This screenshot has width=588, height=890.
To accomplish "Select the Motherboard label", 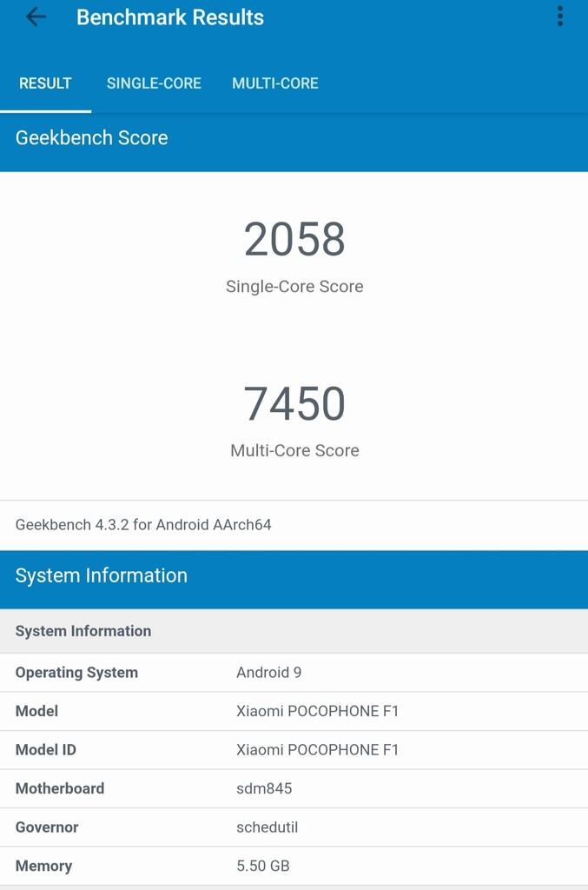I will pos(60,788).
